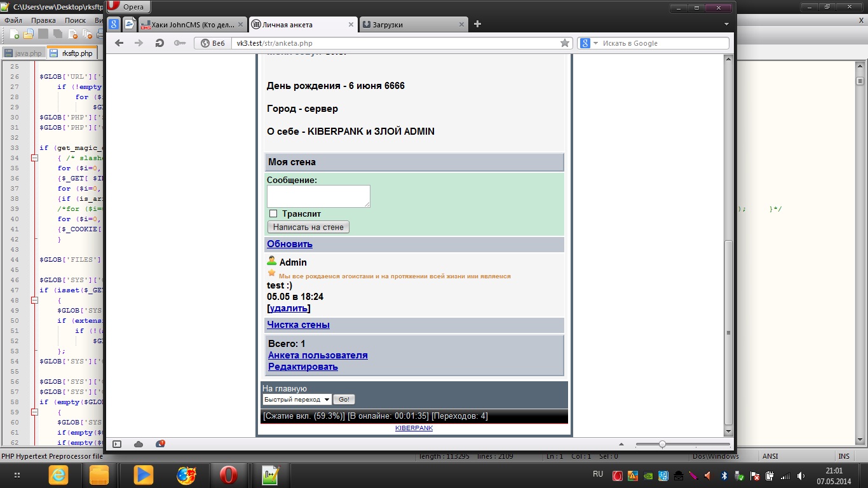Select the Личная анкета tab
The height and width of the screenshot is (488, 868).
point(302,25)
